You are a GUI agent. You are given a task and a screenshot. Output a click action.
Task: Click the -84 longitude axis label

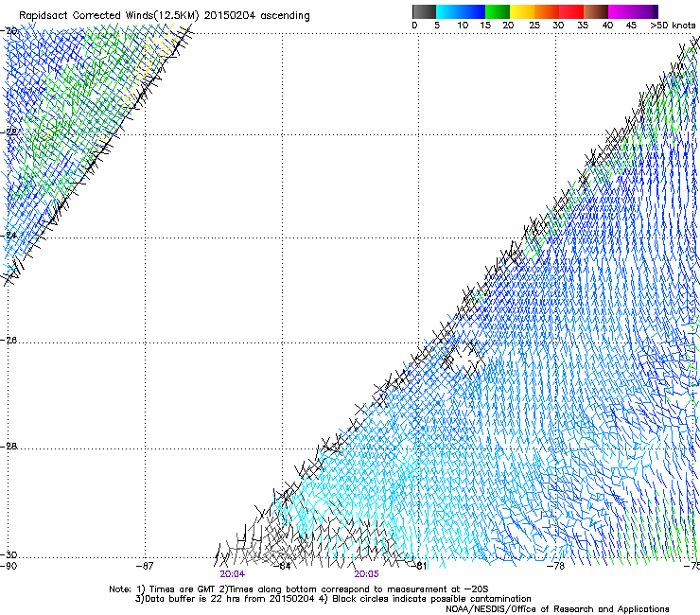[x=282, y=566]
